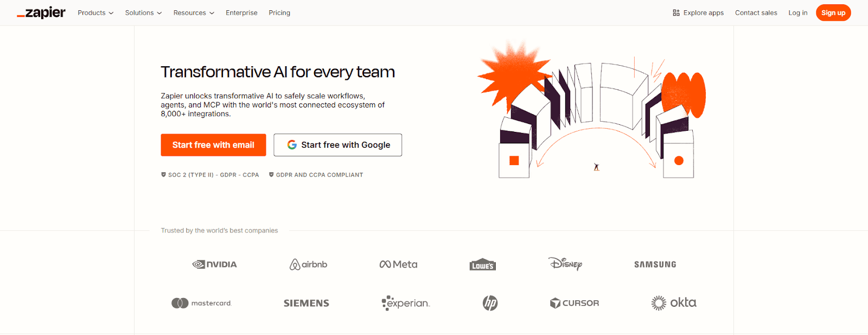Click the Explore apps grid icon
868x335 pixels.
676,12
